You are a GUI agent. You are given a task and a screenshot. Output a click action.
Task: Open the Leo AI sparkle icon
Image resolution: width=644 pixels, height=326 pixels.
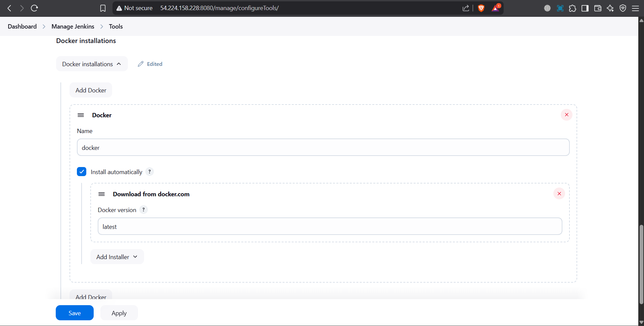click(610, 8)
